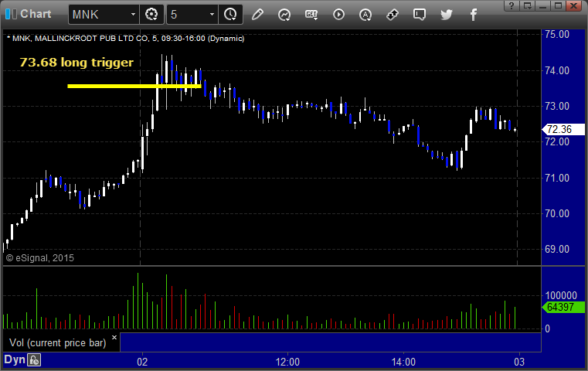Click the 74.00 price scale label
588x371 pixels.
557,70
